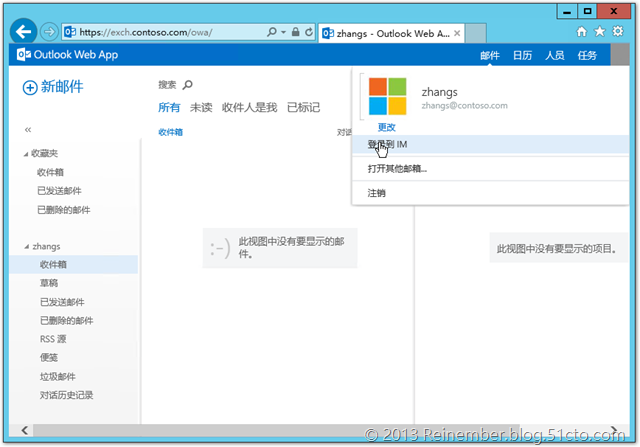Click the search magnifier icon
Image resolution: width=640 pixels, height=447 pixels.
(187, 86)
